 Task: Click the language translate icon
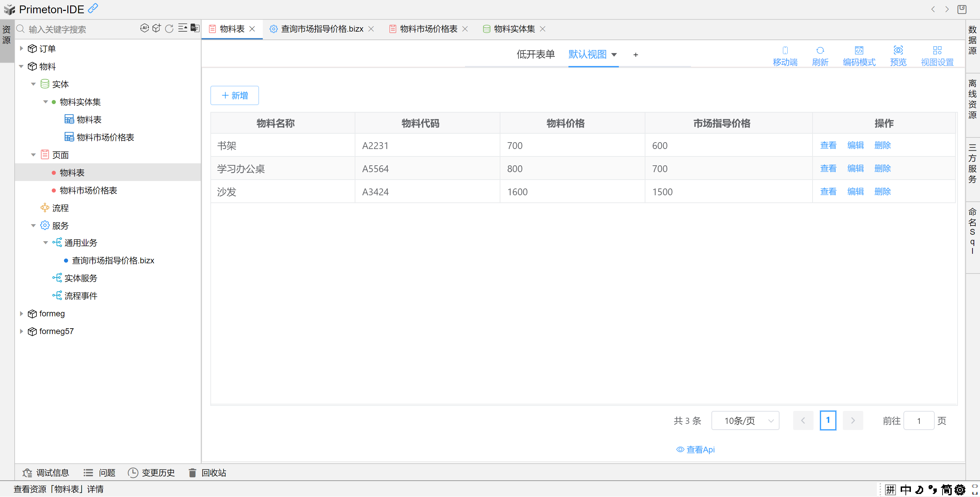point(195,28)
